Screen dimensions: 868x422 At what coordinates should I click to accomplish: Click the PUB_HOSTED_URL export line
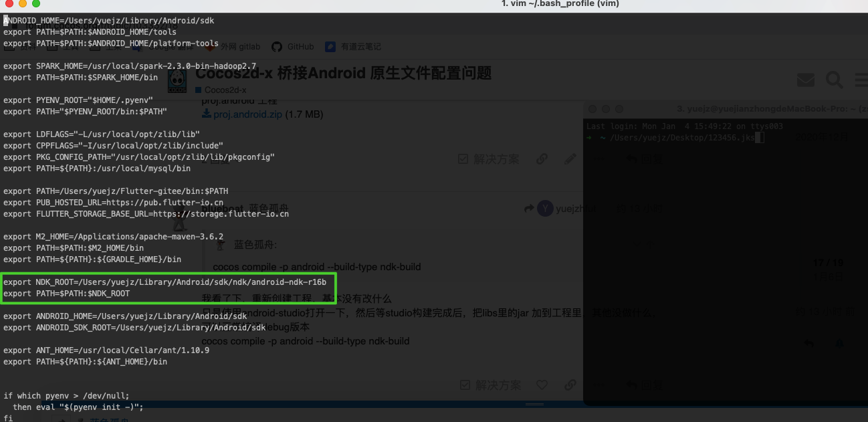pos(113,202)
